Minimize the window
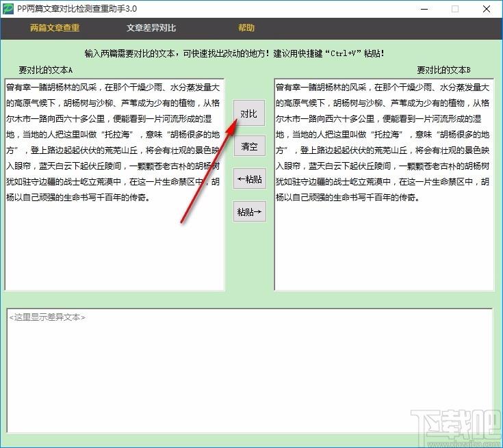Screen dimensions: 503x448 pyautogui.click(x=424, y=9)
